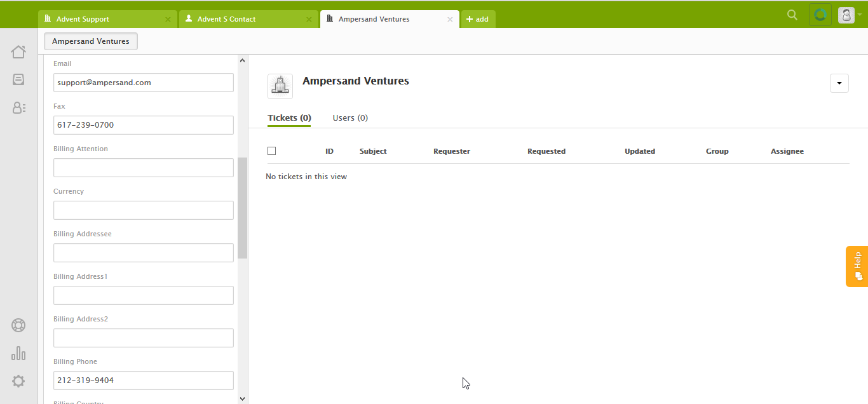The height and width of the screenshot is (404, 868).
Task: Close the Ampersand Ventures tab
Action: tap(450, 20)
